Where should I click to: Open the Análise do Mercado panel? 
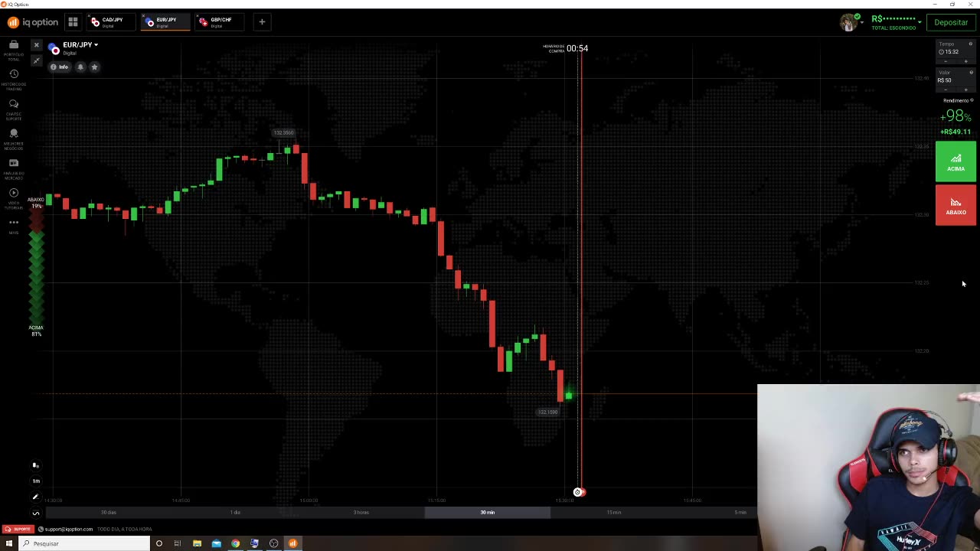14,168
